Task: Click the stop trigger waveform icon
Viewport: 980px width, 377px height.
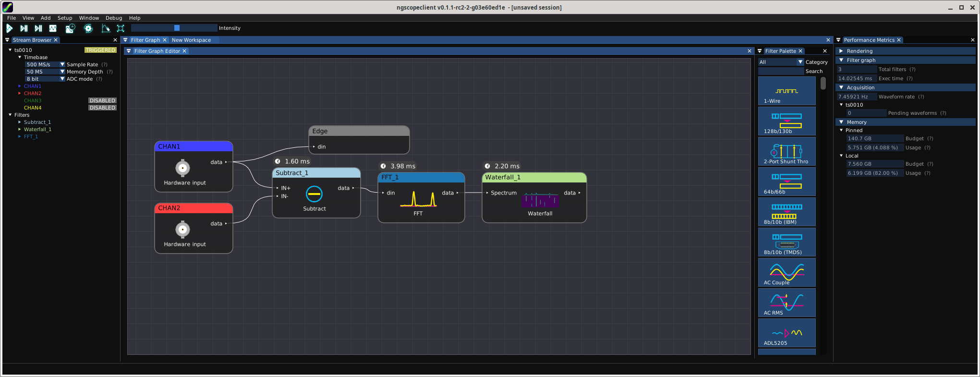Action: pos(53,28)
